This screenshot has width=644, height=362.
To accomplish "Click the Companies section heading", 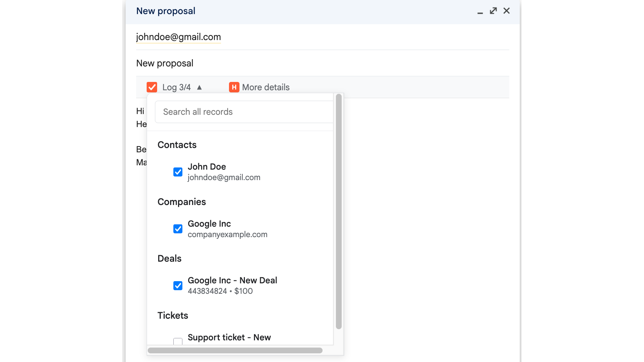I will [182, 202].
